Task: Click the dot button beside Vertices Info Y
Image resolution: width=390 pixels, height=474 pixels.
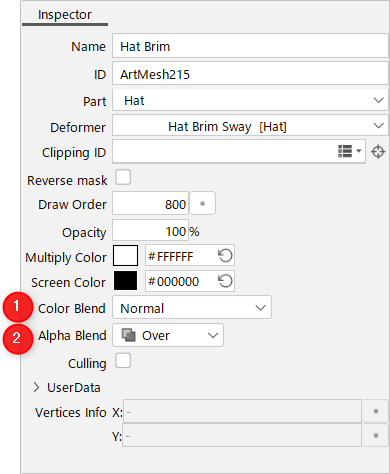Action: (x=376, y=435)
